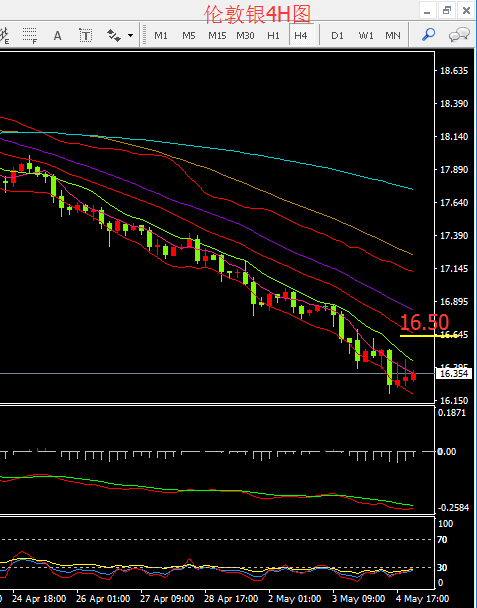
Task: Click the 17.390 price axis label
Action: [x=454, y=235]
